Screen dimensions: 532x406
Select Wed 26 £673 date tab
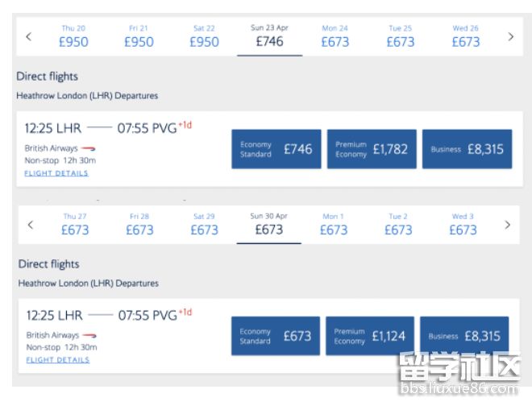tap(465, 36)
